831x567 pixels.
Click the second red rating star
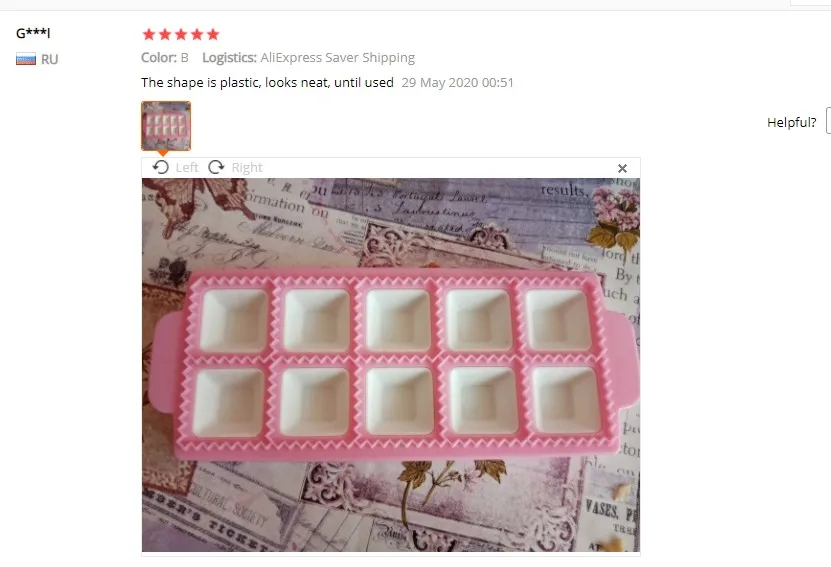pyautogui.click(x=165, y=34)
